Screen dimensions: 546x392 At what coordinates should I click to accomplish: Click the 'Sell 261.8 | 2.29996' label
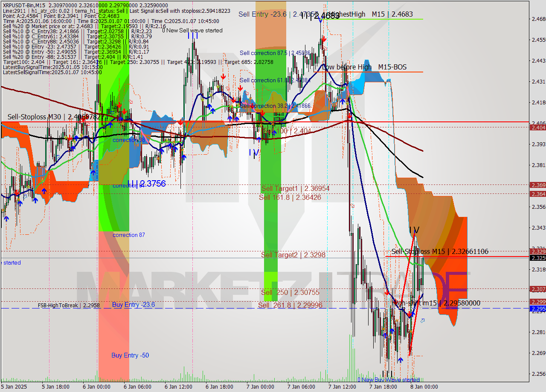coord(290,305)
